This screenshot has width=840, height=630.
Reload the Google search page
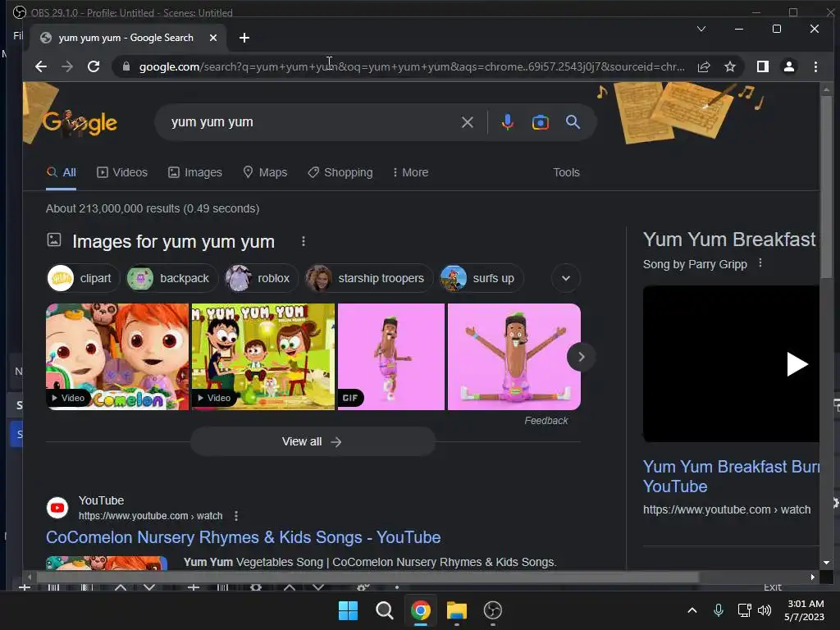pyautogui.click(x=94, y=66)
